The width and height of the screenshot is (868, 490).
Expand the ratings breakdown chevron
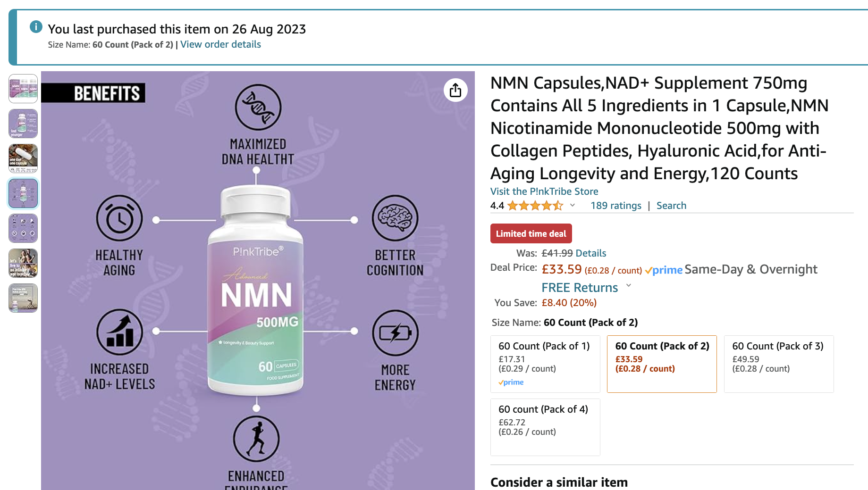coord(573,205)
